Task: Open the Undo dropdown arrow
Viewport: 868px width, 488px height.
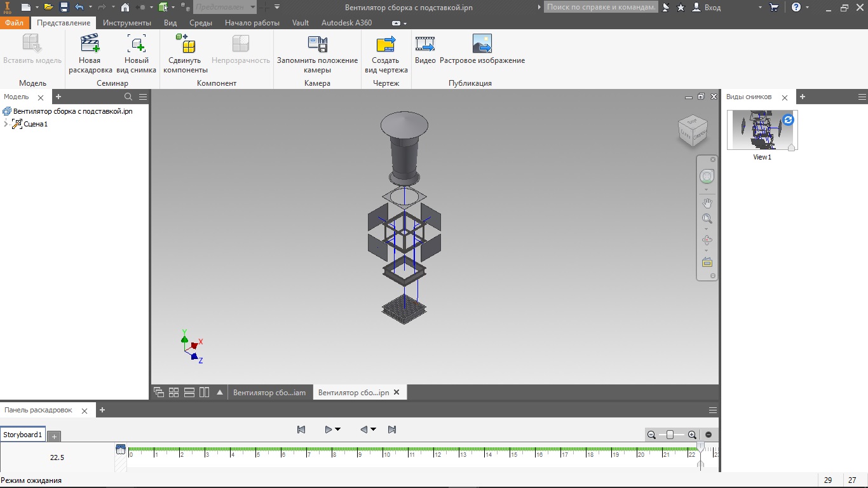Action: coord(91,7)
